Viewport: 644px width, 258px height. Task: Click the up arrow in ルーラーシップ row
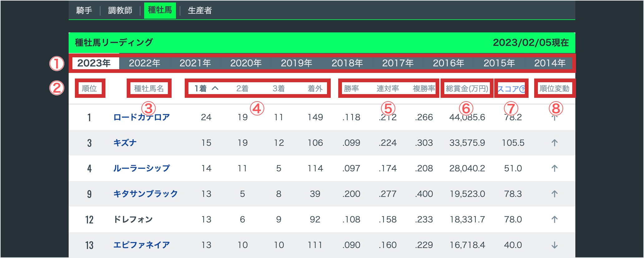click(554, 168)
